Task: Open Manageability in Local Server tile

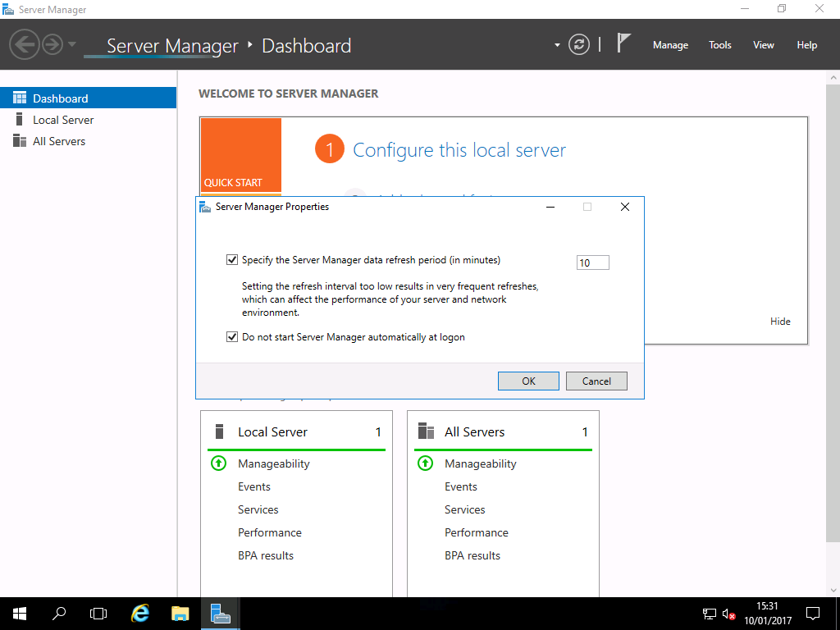Action: [274, 463]
